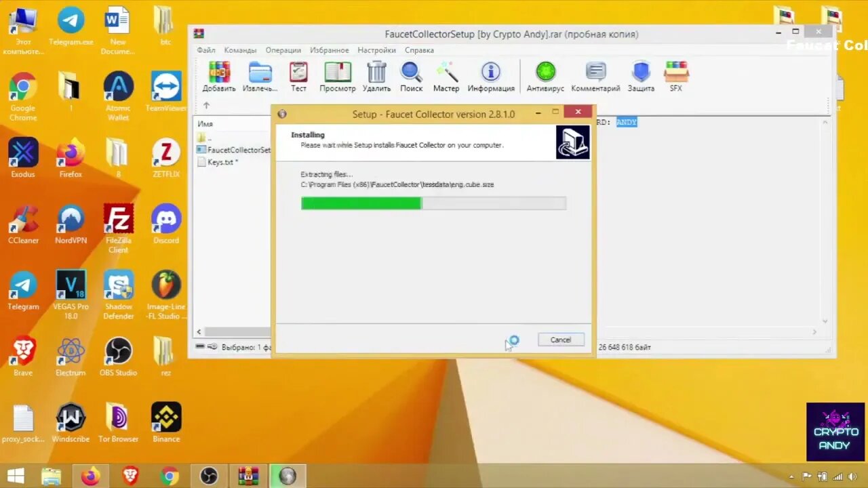Click the SFX toolbar icon
Screen dimensions: 868x488
click(676, 77)
